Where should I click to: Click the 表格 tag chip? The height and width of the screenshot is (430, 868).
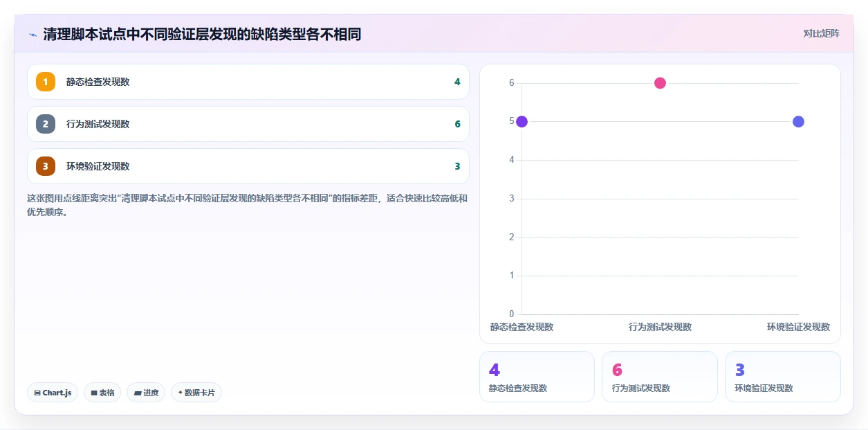[x=102, y=393]
